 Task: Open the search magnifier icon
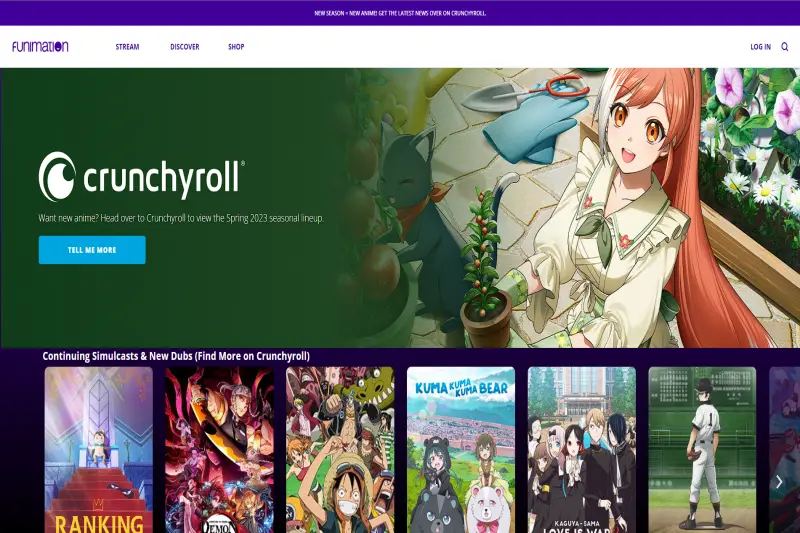point(785,46)
